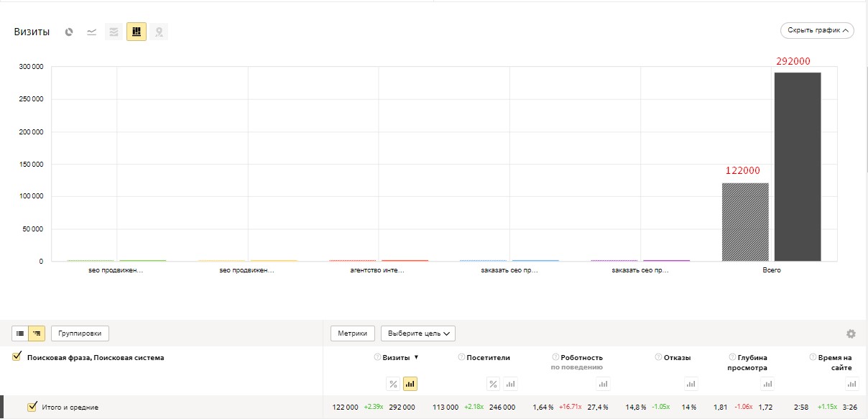Open table settings gear icon
This screenshot has height=419, width=868.
pyautogui.click(x=851, y=333)
